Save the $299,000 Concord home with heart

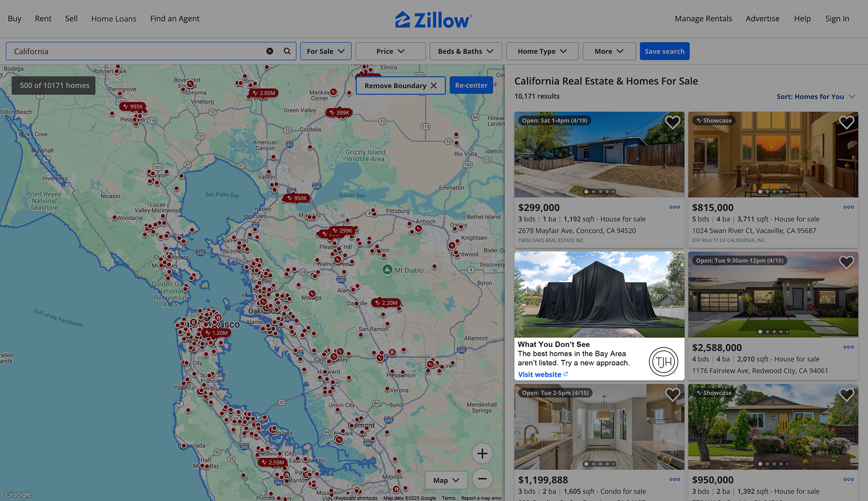click(x=672, y=122)
